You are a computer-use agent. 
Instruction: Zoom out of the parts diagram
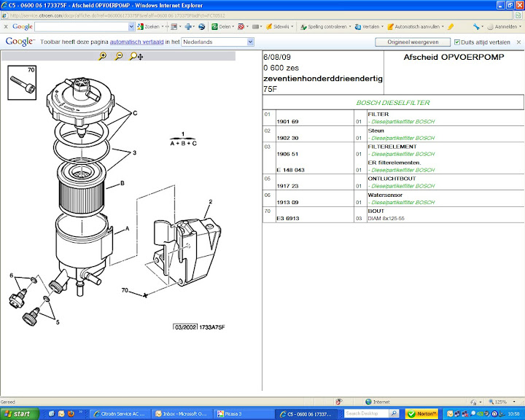point(119,56)
